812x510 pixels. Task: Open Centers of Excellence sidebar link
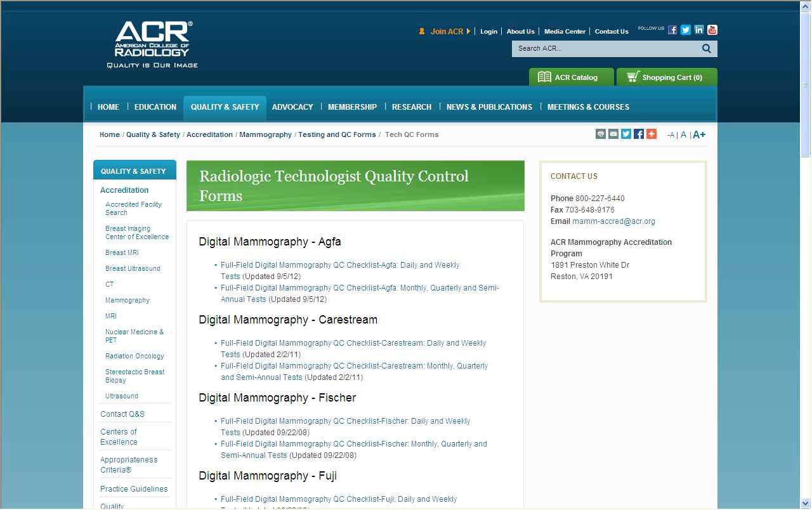(x=119, y=437)
